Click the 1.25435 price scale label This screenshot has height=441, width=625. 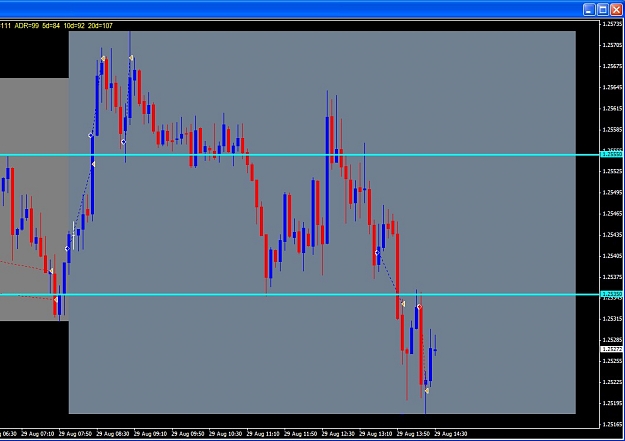pos(612,234)
